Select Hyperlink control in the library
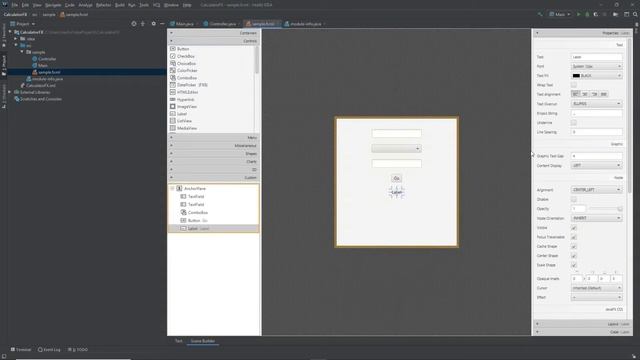 pos(186,100)
